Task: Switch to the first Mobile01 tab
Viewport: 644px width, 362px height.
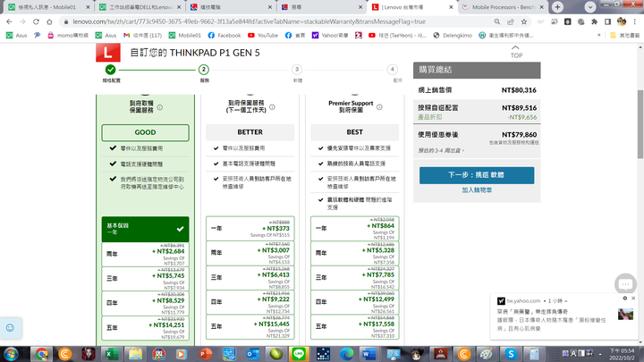Action: pos(47,7)
